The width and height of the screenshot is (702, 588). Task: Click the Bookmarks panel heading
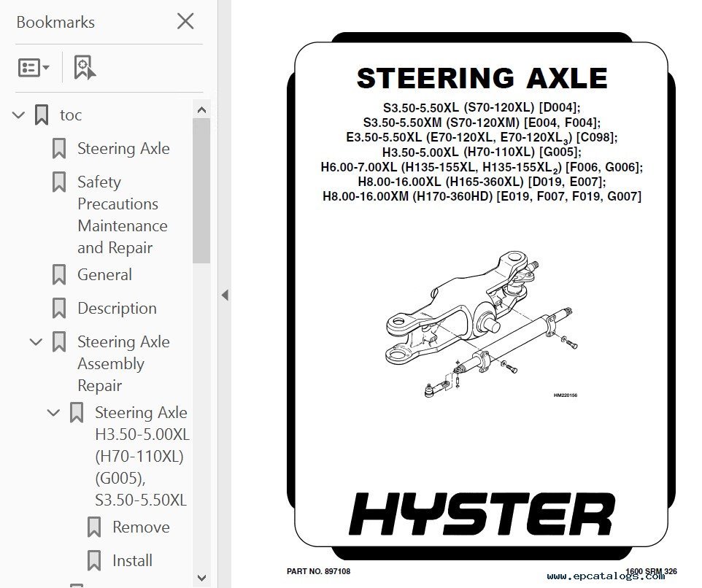[x=55, y=23]
